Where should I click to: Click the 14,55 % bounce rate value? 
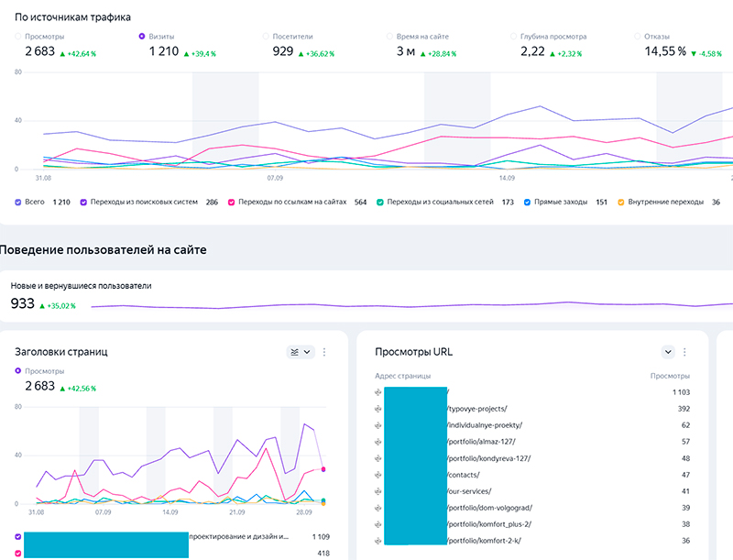[665, 51]
